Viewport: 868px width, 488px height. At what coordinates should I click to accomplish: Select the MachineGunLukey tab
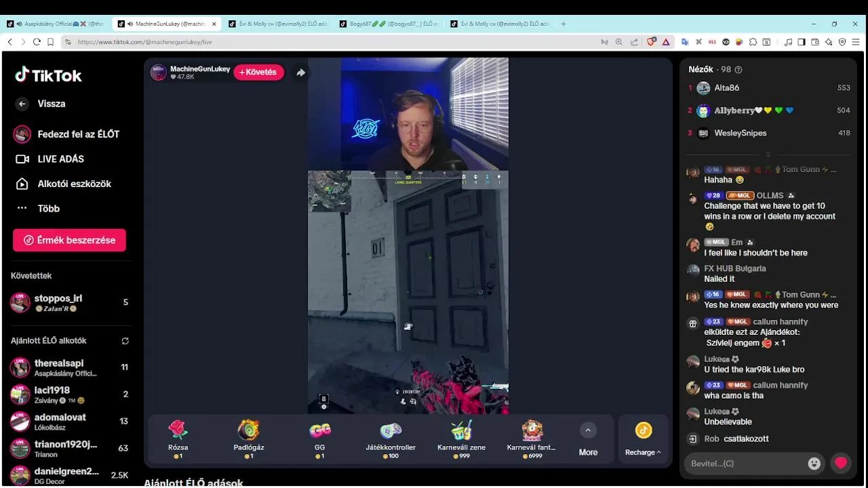tap(166, 24)
